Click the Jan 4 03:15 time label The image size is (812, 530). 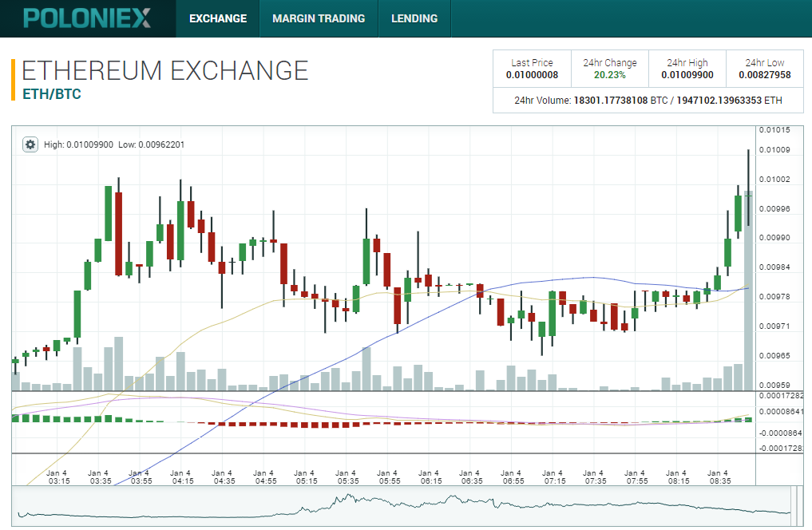click(58, 477)
